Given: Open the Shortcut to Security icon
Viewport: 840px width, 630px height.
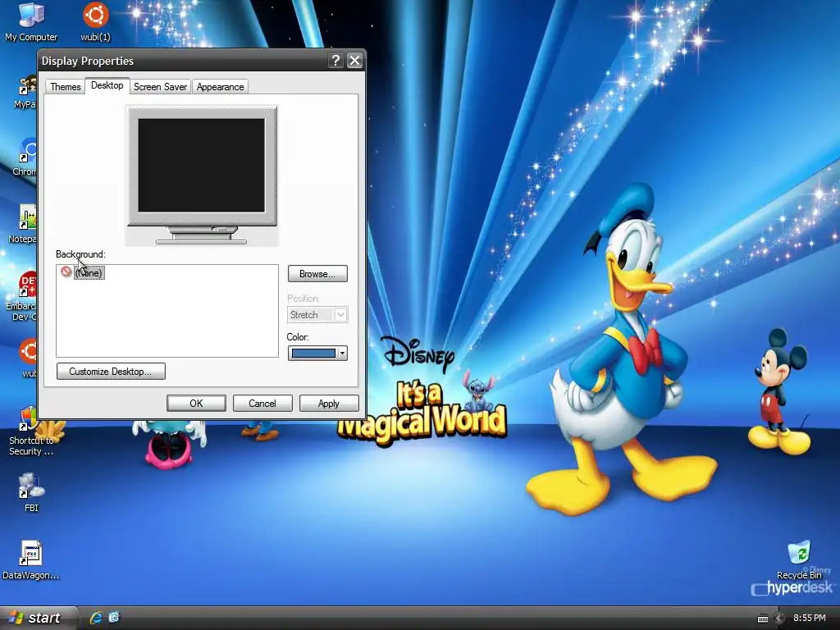Looking at the screenshot, I should [31, 431].
